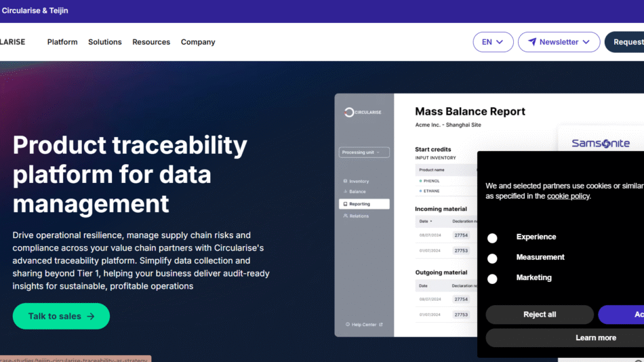
Task: Expand the Newsletter dropdown chevron
Action: coord(586,42)
